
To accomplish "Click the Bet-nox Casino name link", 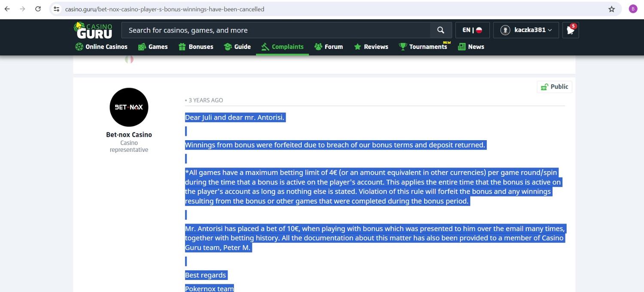I will [129, 135].
